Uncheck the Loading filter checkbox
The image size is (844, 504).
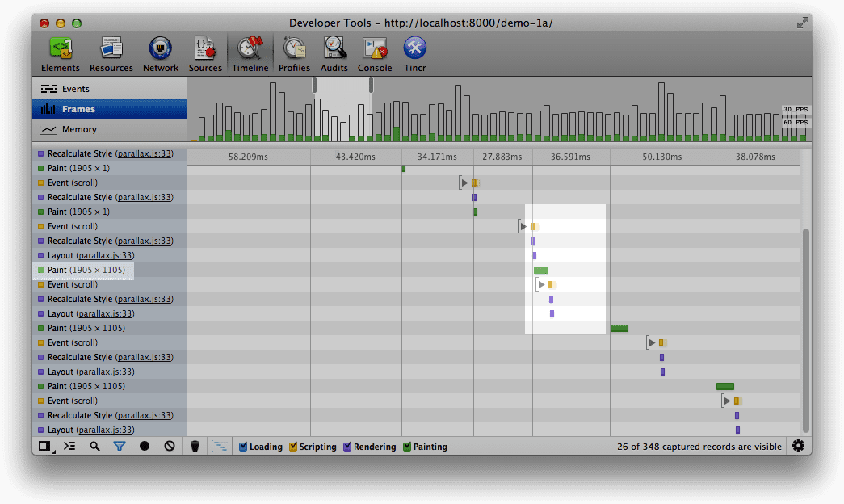point(243,447)
